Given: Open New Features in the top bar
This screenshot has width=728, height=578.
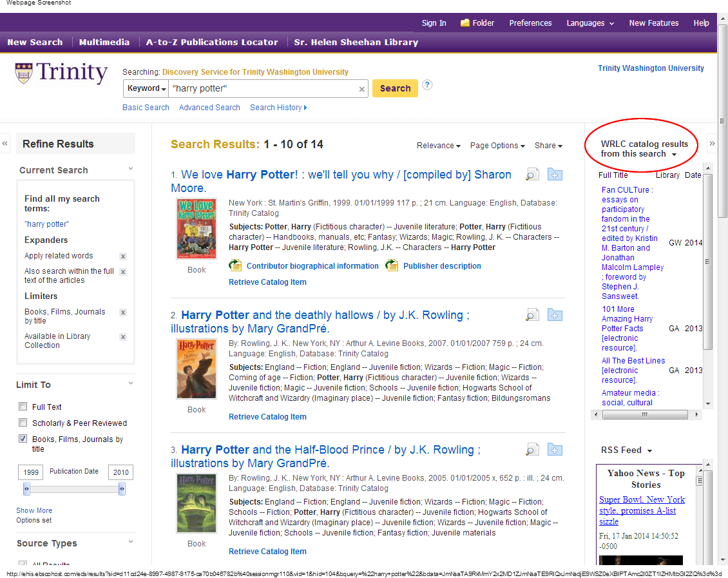Looking at the screenshot, I should coord(654,23).
